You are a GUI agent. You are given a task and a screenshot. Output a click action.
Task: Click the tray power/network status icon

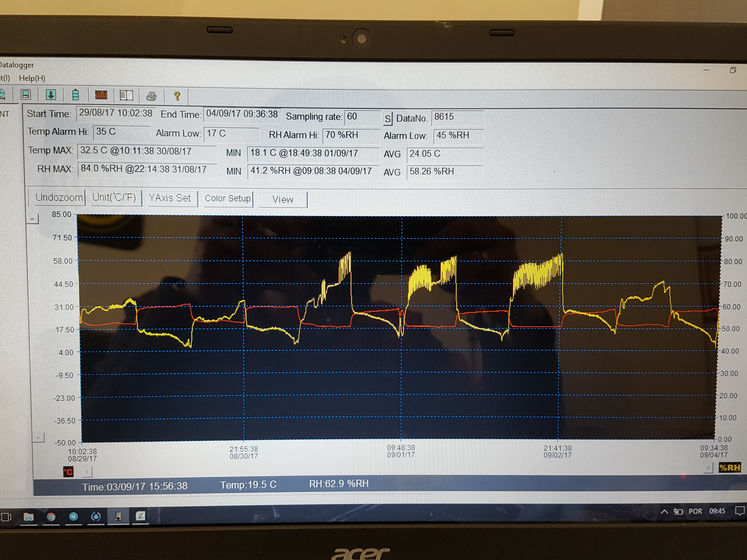678,512
